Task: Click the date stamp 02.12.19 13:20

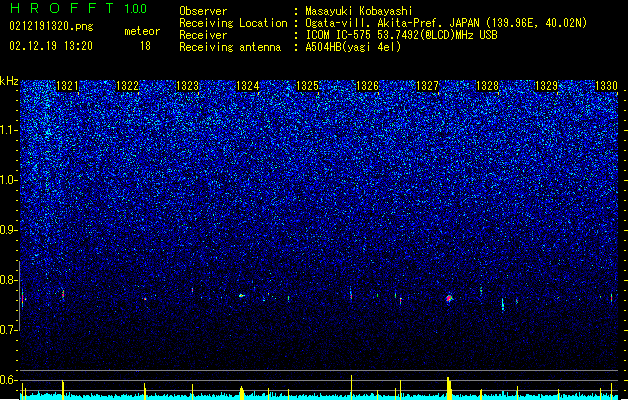Action: click(x=51, y=46)
